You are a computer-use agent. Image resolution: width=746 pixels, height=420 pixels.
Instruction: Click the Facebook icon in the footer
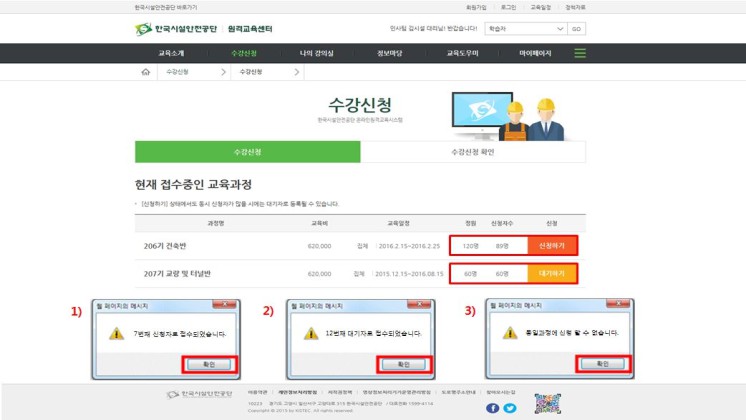coord(492,408)
